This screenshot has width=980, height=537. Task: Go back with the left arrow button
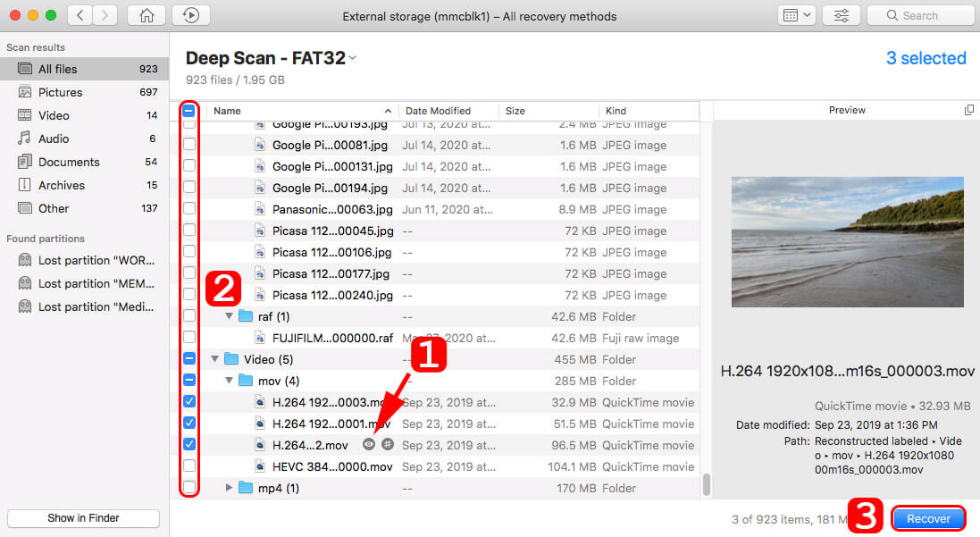[81, 15]
